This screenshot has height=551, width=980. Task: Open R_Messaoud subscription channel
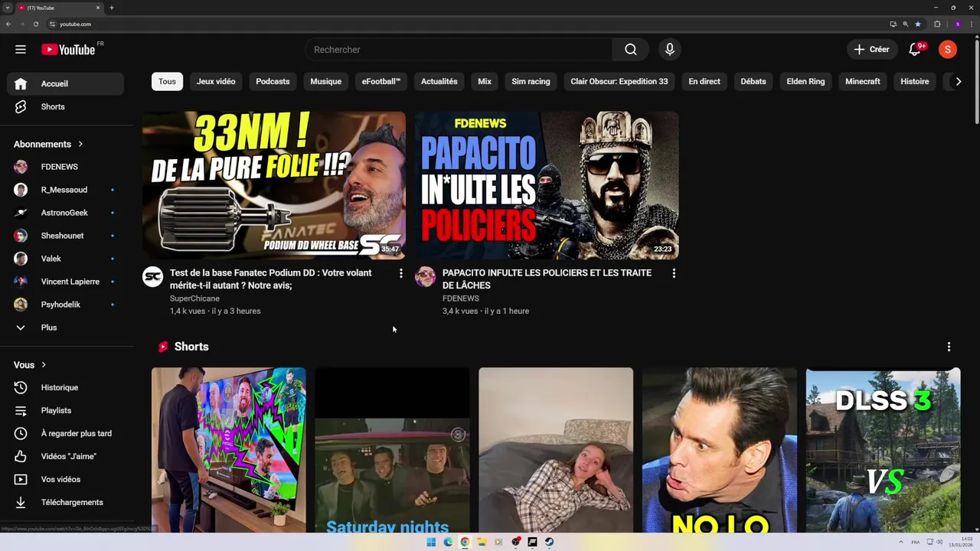(x=65, y=190)
